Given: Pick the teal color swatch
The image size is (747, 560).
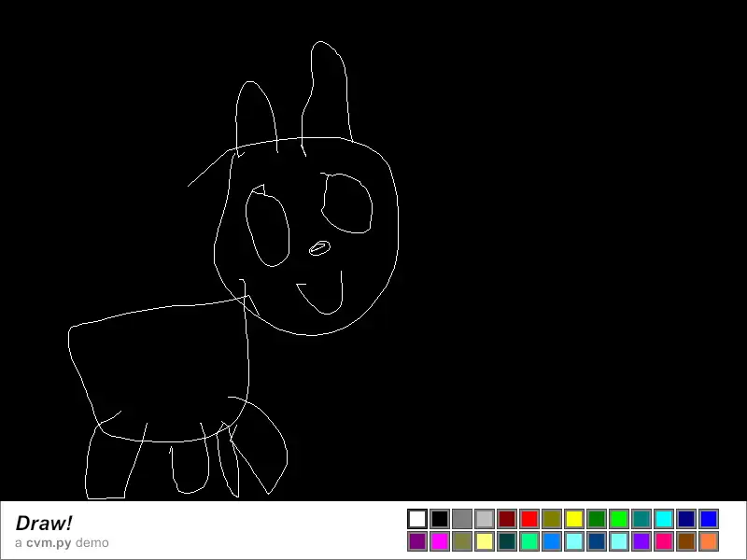Looking at the screenshot, I should [x=641, y=519].
